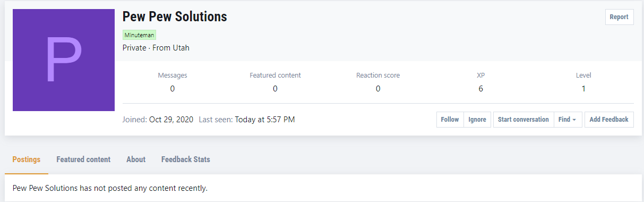The width and height of the screenshot is (644, 202).
Task: Click the Find dropdown caret arrow
Action: click(x=574, y=120)
